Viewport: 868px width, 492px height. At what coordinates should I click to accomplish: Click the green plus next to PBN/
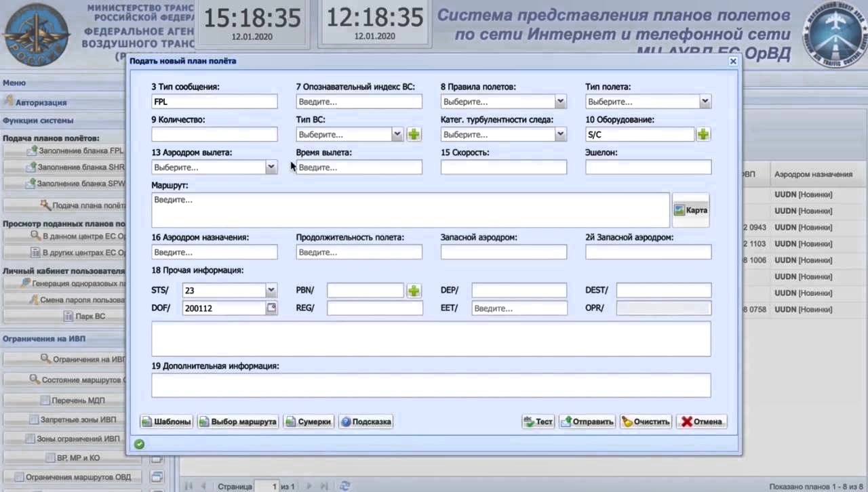(x=414, y=291)
